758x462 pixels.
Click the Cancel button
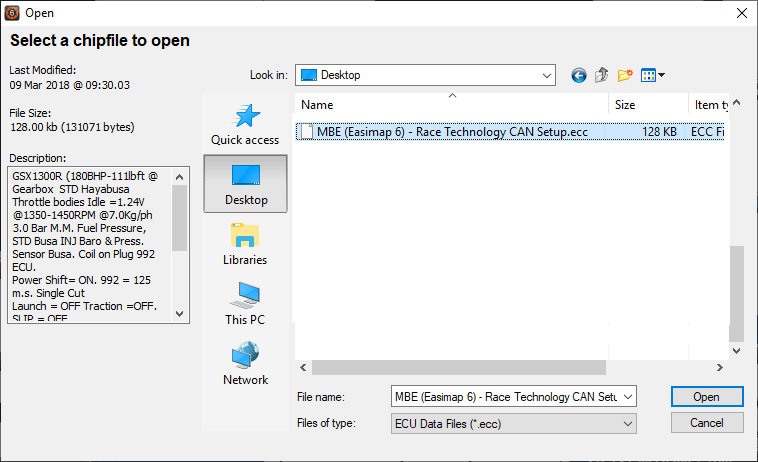pos(706,423)
